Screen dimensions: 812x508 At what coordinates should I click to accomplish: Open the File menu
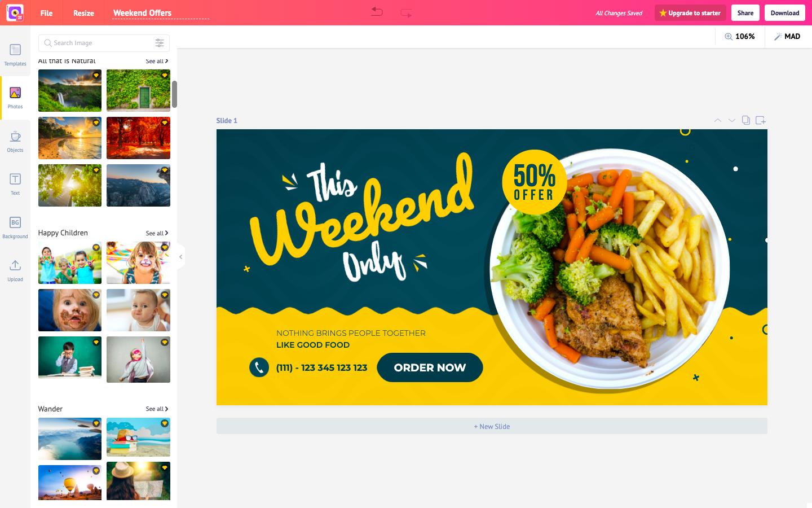pyautogui.click(x=47, y=13)
